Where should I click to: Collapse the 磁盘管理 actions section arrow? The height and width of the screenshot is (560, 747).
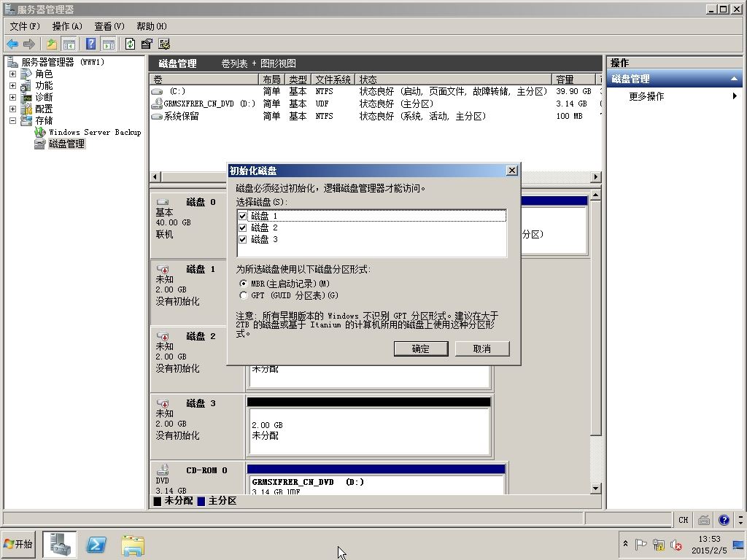pyautogui.click(x=734, y=79)
